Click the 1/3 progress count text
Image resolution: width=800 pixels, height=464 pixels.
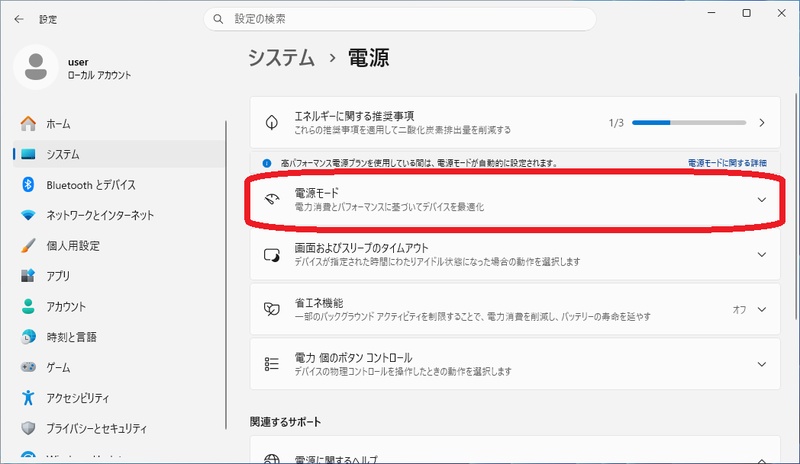point(616,123)
